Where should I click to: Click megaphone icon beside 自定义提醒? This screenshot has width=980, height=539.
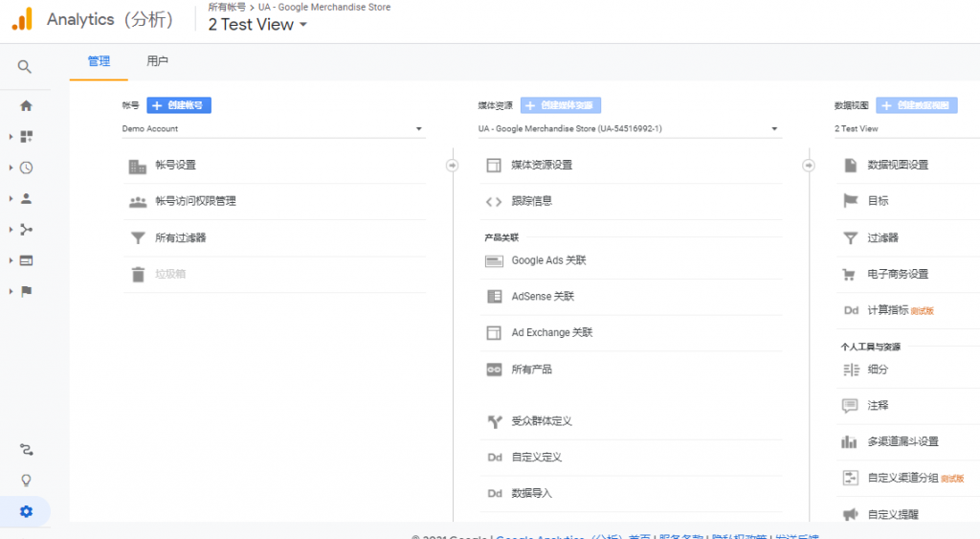pos(851,514)
